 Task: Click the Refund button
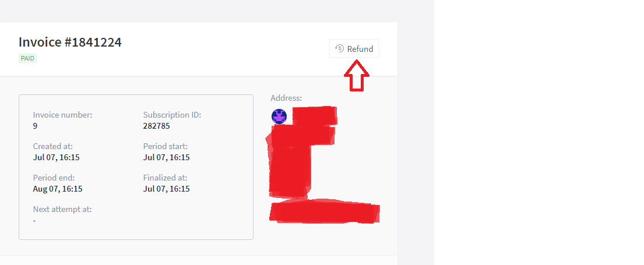[354, 49]
